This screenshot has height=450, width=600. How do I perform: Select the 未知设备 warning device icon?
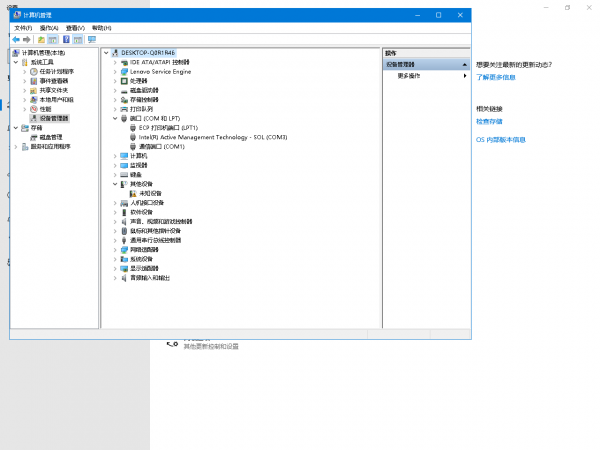134,193
